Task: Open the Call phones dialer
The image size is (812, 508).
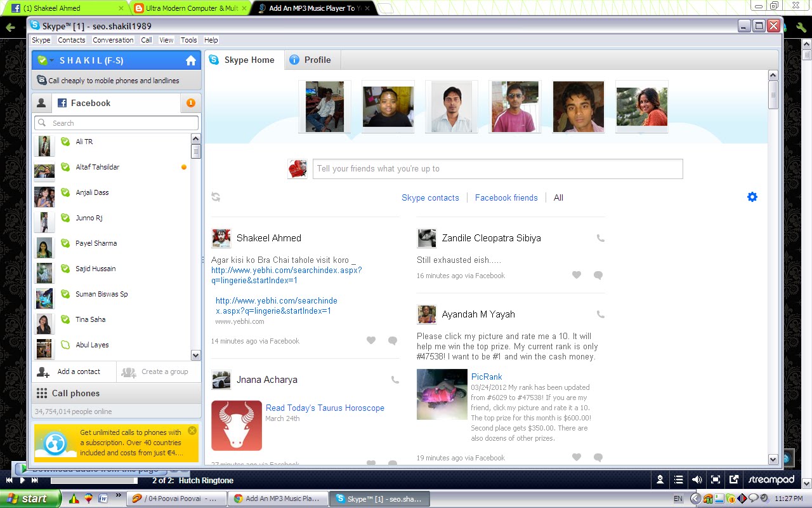Action: click(x=69, y=393)
